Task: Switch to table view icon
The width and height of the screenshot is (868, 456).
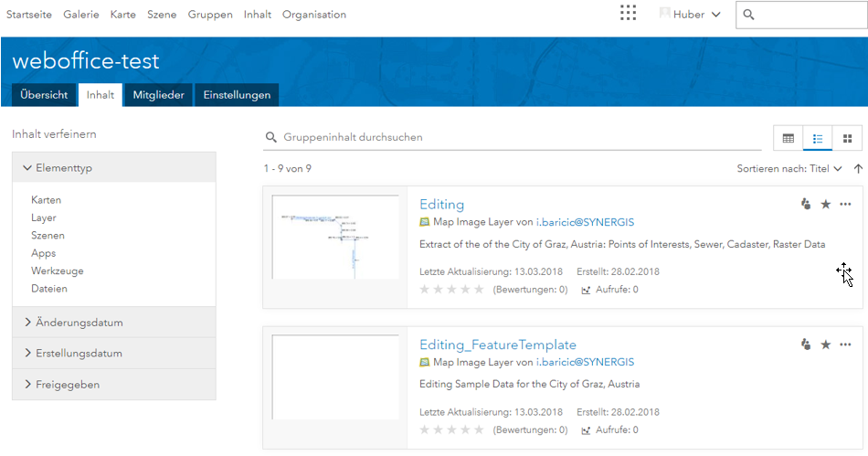Action: point(789,138)
